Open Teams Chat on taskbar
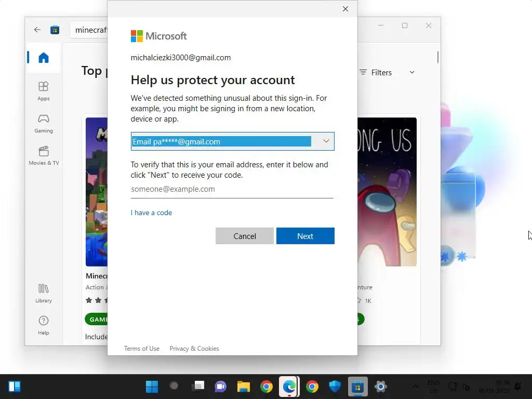 tap(220, 387)
